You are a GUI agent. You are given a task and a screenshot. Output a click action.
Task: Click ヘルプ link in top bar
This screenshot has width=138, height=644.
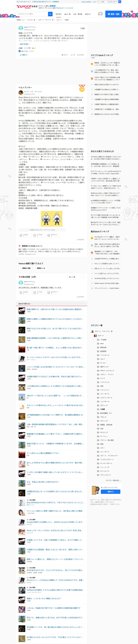click(x=94, y=2)
